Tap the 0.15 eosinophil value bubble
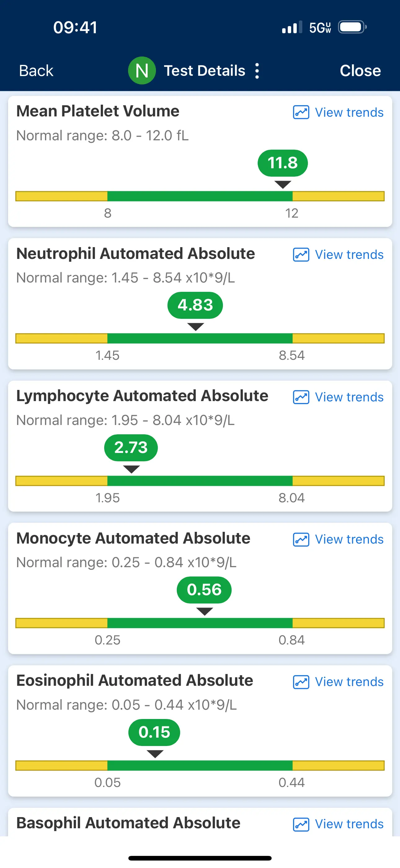Screen dimensions: 400x868 click(x=154, y=732)
